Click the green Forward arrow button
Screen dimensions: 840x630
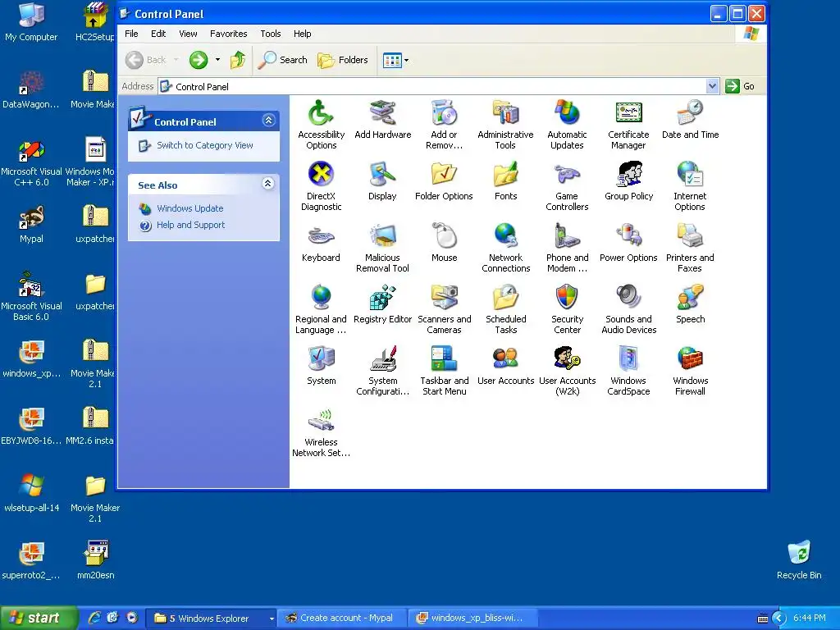[199, 60]
